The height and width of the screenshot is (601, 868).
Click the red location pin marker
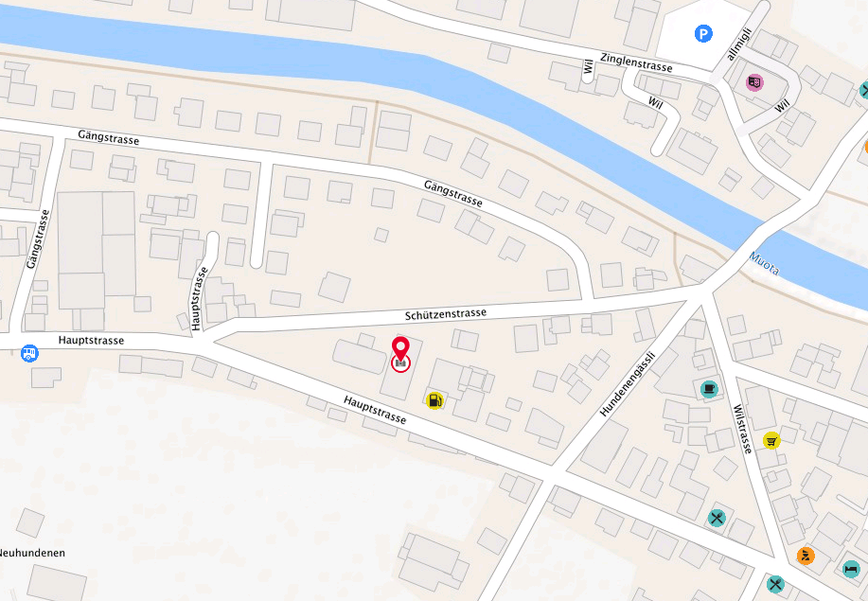[x=400, y=348]
